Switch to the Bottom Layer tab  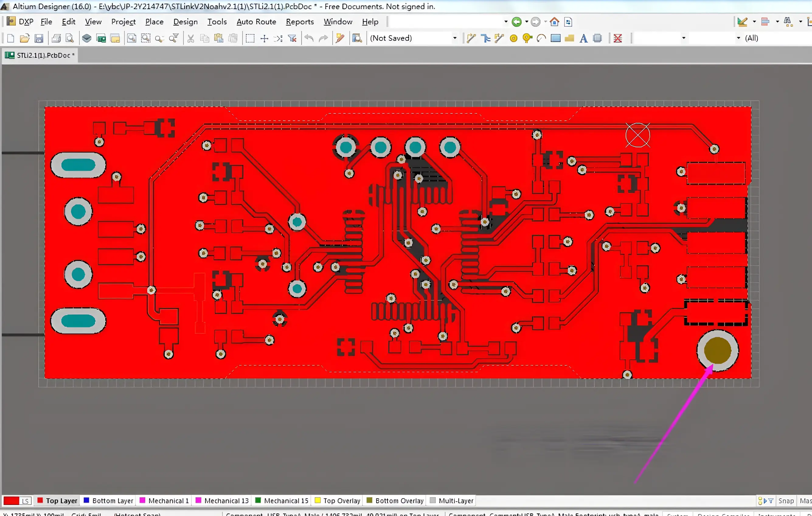point(108,501)
